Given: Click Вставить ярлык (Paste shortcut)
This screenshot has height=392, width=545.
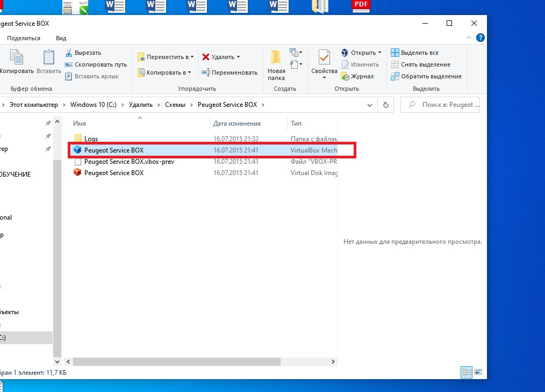Looking at the screenshot, I should pyautogui.click(x=92, y=76).
